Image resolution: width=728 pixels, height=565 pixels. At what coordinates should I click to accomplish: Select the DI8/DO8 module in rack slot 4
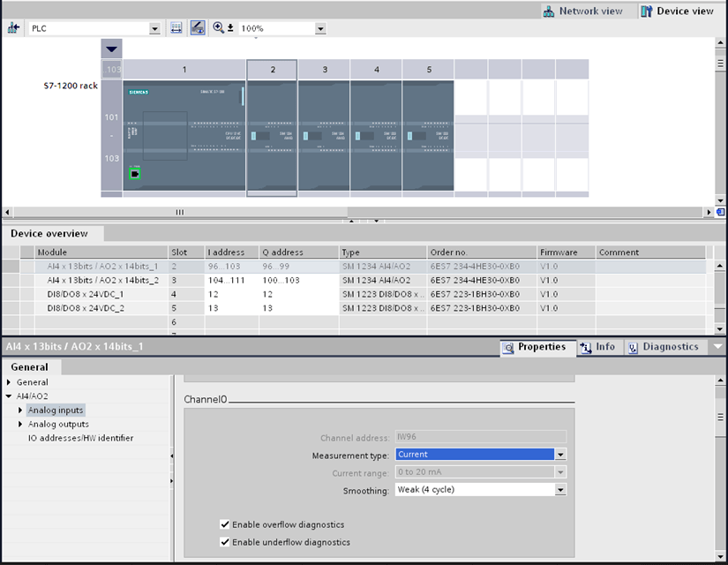point(376,135)
